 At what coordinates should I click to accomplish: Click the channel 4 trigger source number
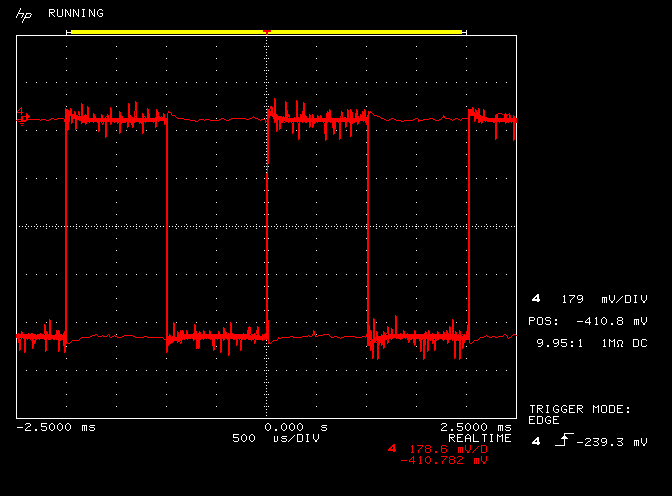pyautogui.click(x=537, y=441)
